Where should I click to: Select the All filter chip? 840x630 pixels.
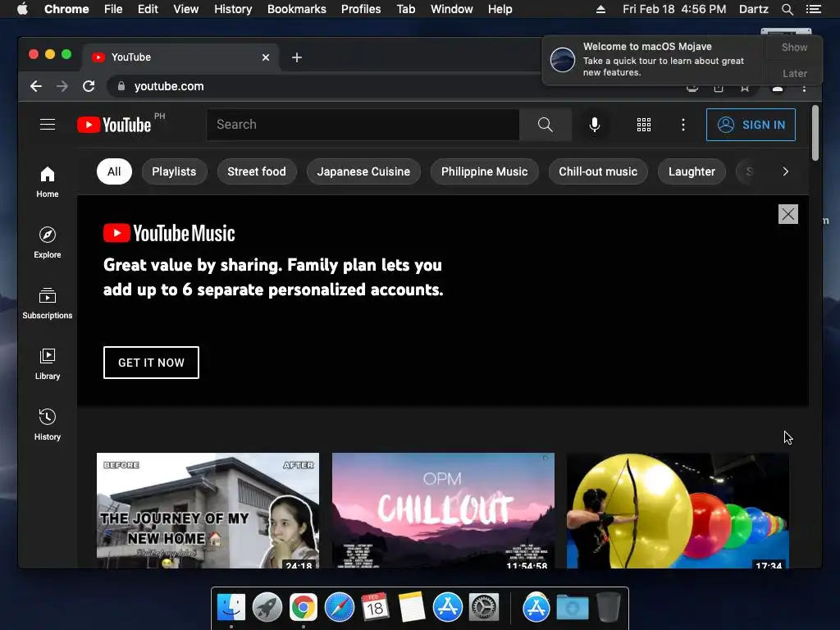click(x=114, y=171)
